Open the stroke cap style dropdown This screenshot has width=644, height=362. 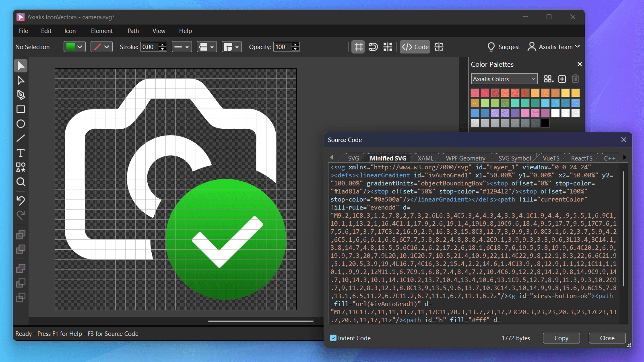[x=207, y=47]
